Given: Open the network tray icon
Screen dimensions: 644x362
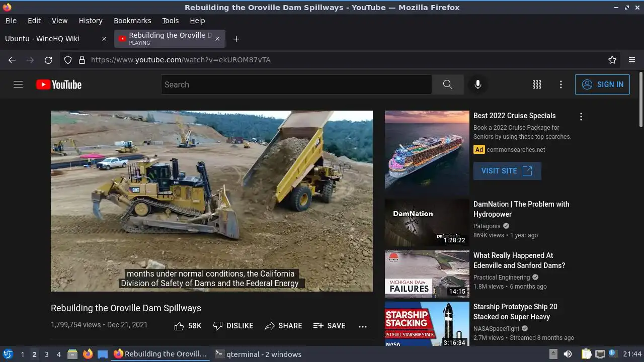Looking at the screenshot, I should point(600,354).
